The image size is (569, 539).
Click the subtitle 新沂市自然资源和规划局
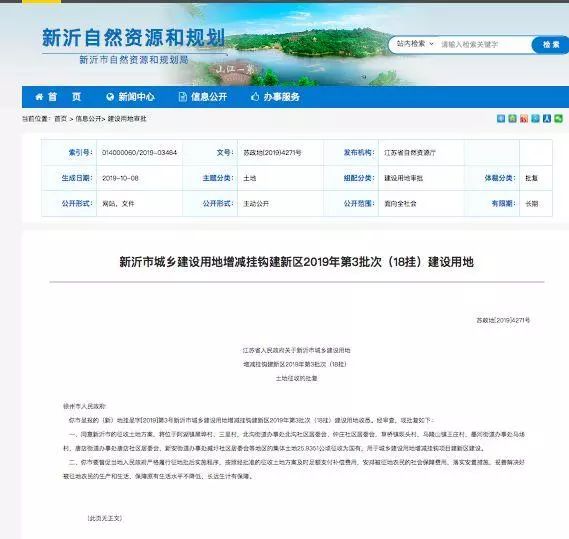134,60
